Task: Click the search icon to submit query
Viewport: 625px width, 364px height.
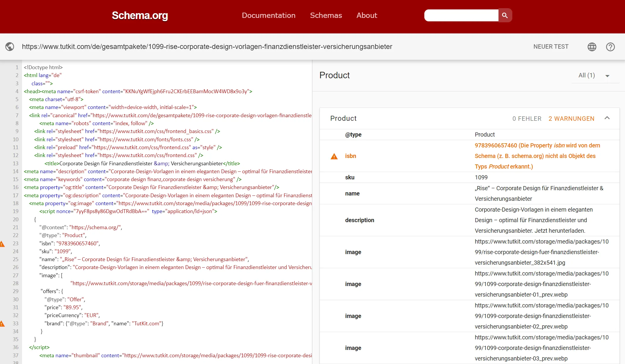Action: tap(504, 16)
